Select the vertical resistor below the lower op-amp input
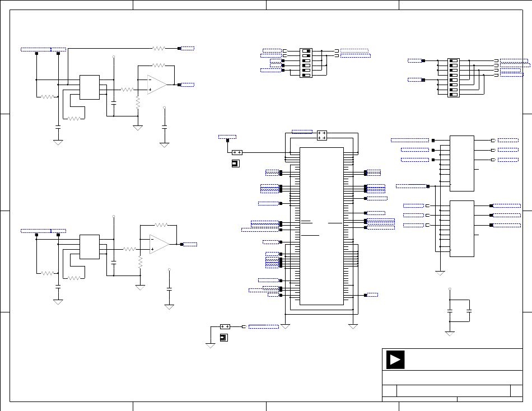The width and height of the screenshot is (532, 411). tap(141, 263)
